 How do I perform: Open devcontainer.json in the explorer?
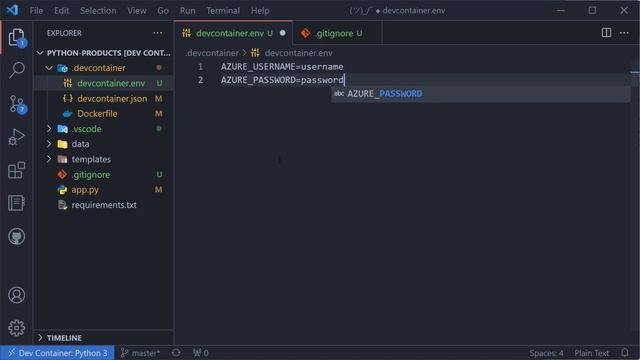pos(103,98)
